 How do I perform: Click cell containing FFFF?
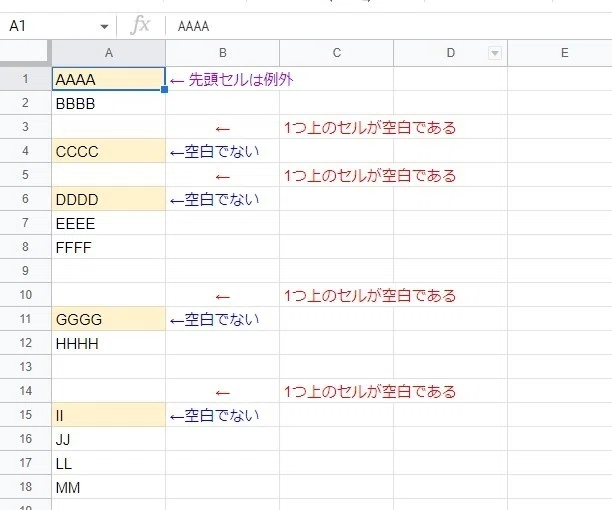[109, 247]
